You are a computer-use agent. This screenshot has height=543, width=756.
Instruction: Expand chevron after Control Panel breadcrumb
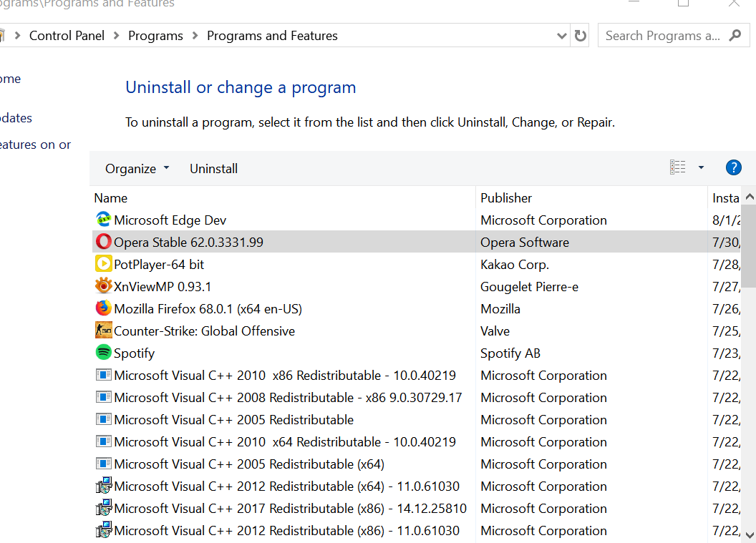coord(116,36)
